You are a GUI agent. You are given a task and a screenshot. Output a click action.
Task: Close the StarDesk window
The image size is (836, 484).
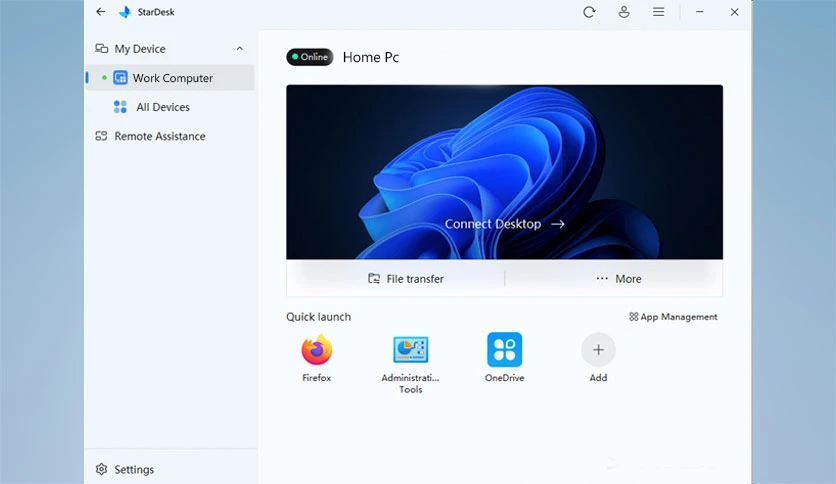click(x=734, y=12)
